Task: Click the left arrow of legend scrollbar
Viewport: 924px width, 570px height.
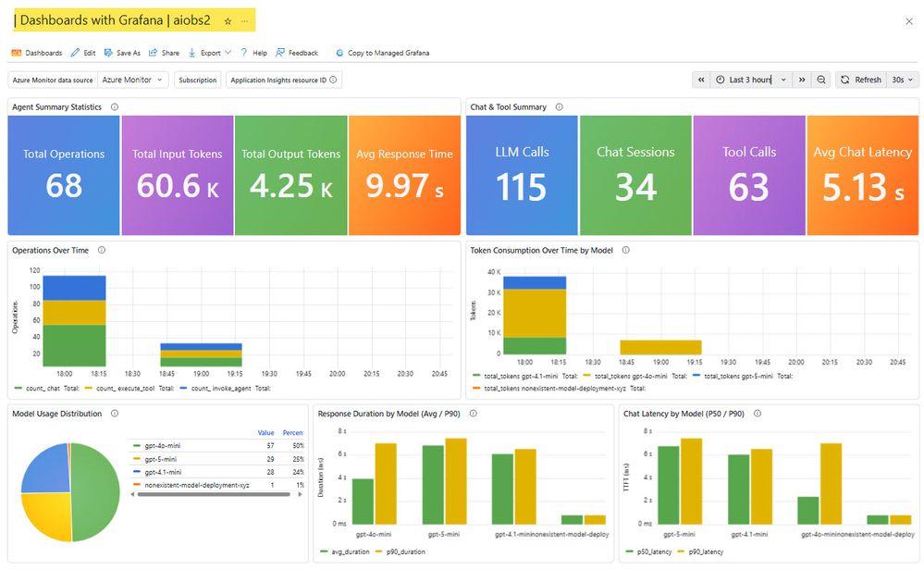Action: click(x=132, y=494)
